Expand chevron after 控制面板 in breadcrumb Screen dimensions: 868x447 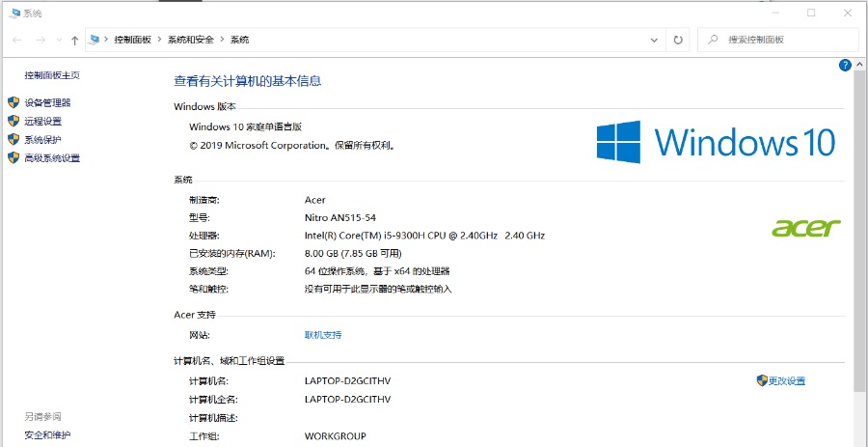point(159,40)
